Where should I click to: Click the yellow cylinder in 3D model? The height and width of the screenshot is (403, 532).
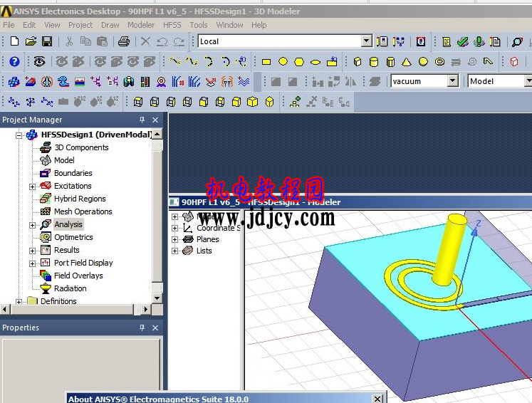coord(449,249)
